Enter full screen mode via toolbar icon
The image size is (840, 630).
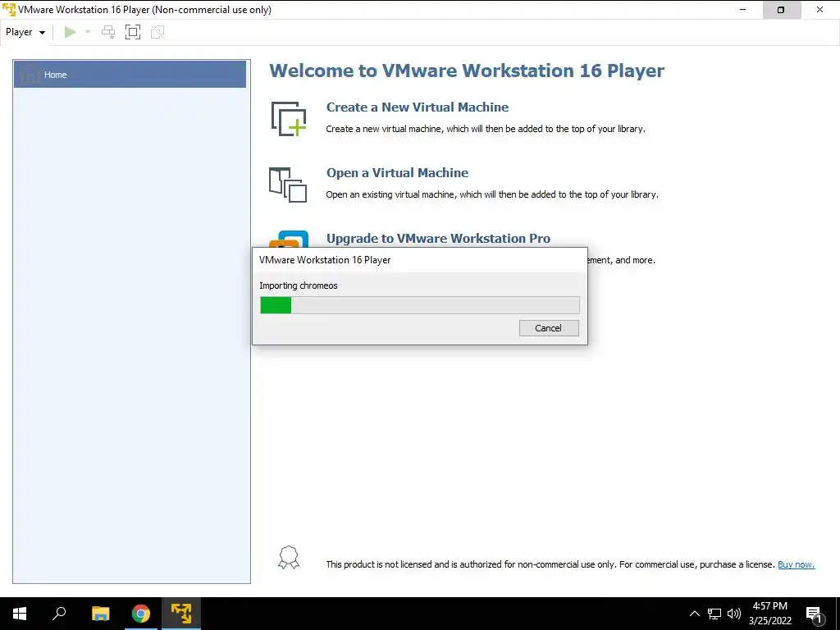[x=133, y=32]
